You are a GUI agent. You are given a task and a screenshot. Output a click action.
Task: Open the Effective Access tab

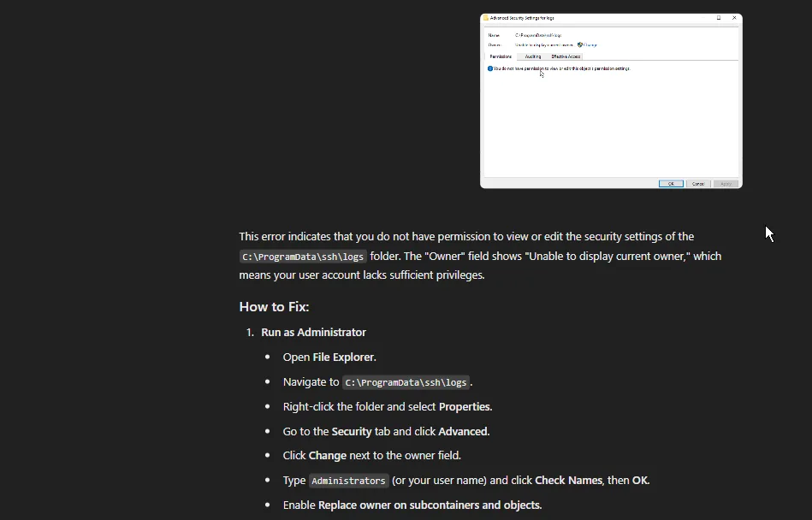566,56
